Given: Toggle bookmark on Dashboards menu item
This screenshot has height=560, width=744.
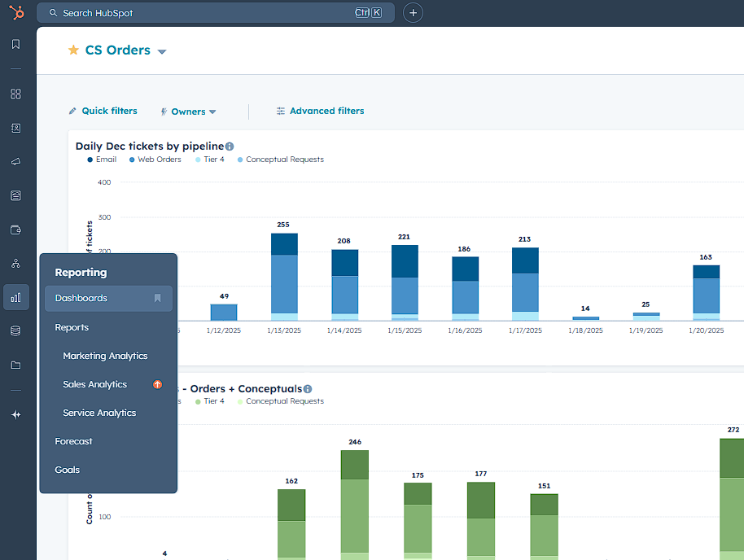Looking at the screenshot, I should 158,299.
